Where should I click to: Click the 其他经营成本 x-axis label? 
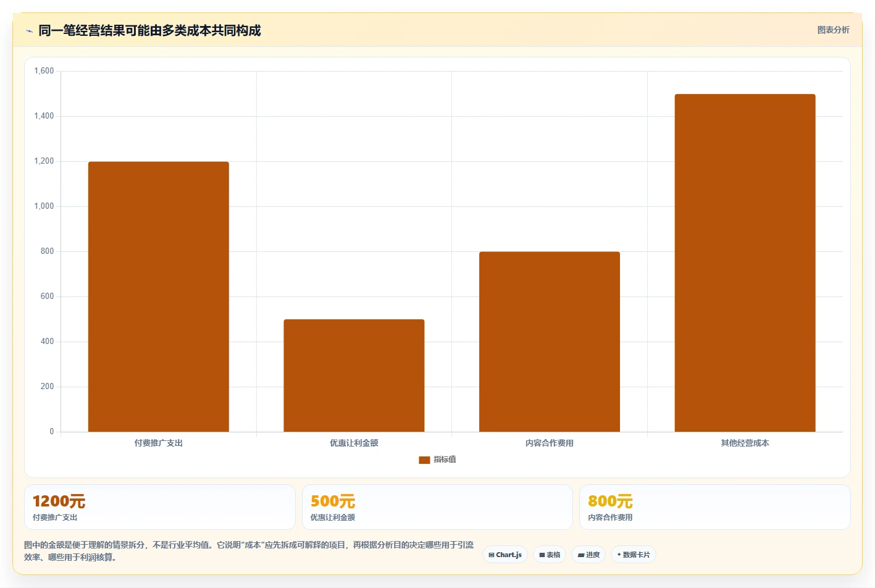[x=745, y=443]
